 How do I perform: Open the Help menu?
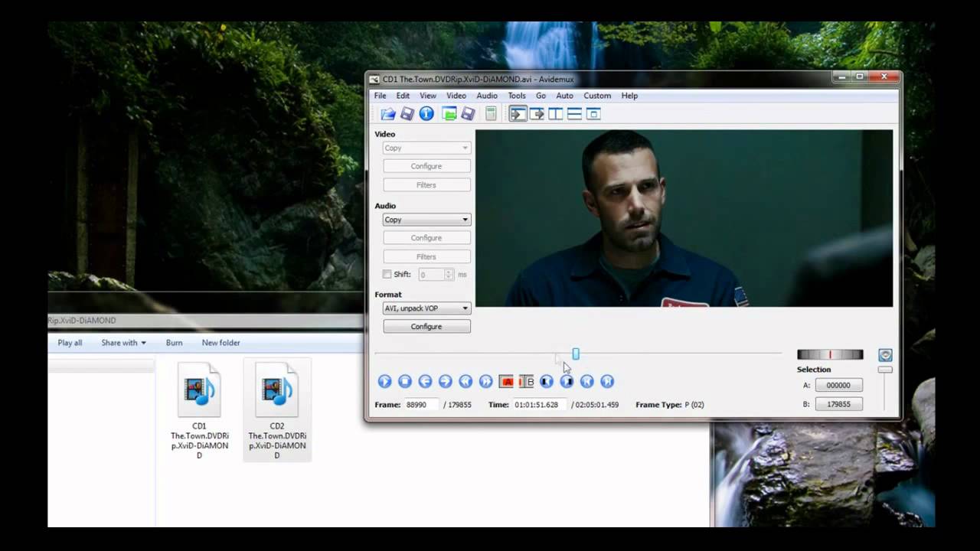pyautogui.click(x=629, y=96)
